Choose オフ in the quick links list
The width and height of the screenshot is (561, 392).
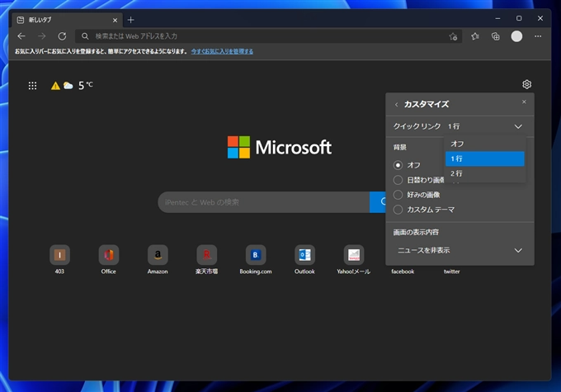(485, 144)
